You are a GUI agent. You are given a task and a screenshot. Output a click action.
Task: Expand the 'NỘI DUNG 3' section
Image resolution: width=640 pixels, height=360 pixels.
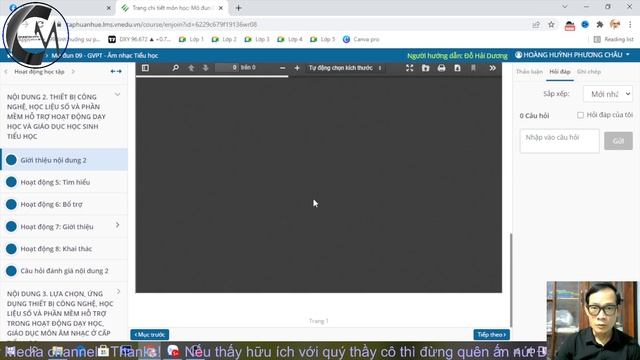119,291
